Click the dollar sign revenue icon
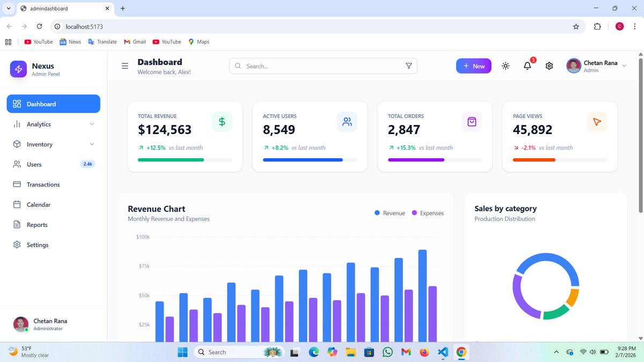Screen dimensions: 644x362 coord(222,122)
